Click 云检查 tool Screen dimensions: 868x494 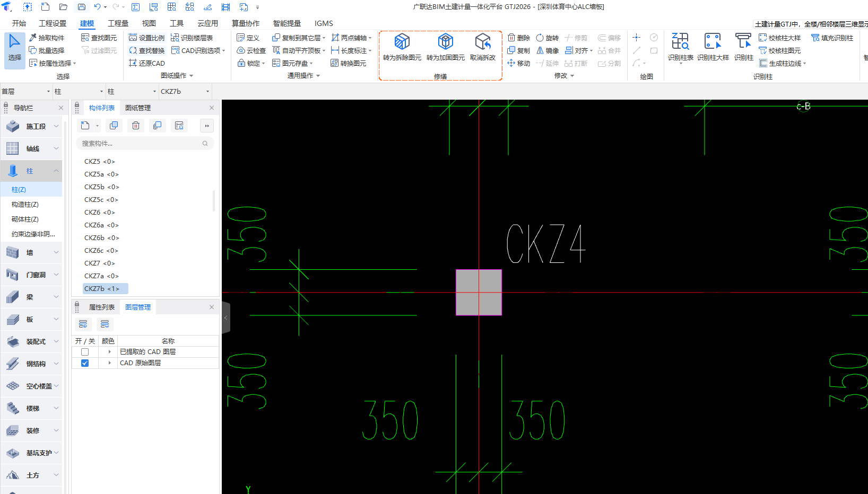click(251, 50)
